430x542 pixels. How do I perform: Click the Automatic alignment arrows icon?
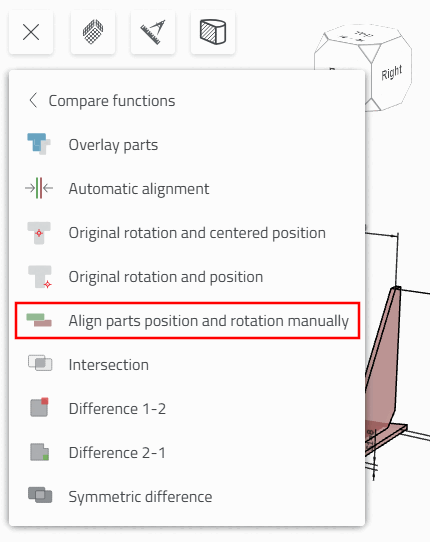tap(39, 188)
